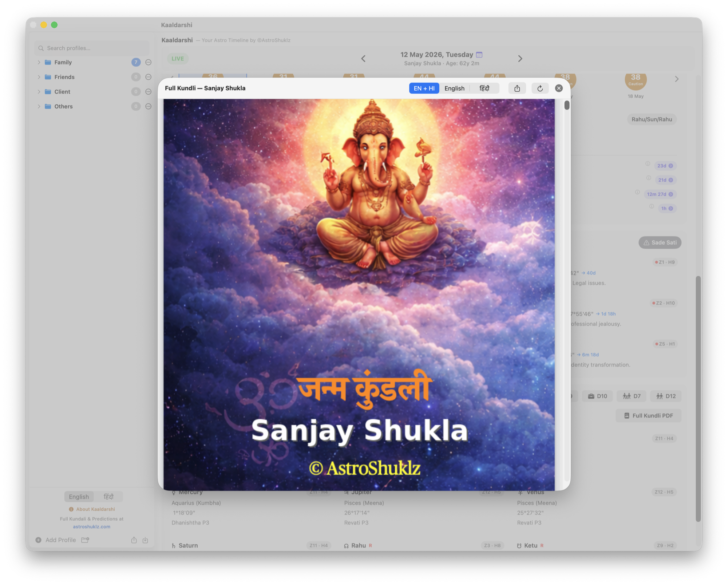Open the D7 divisional chart
Screen dimensions: 728x585
point(632,396)
